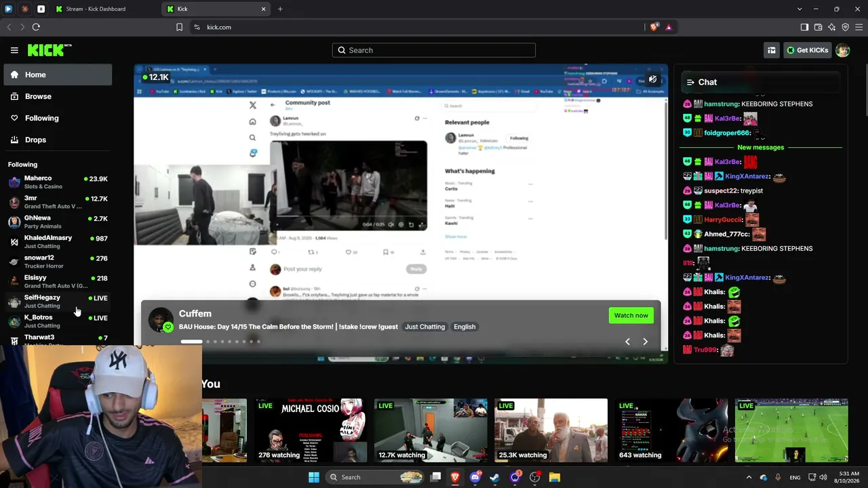Screen dimensions: 868x488
Task: Open the ENG language switcher
Action: (795, 477)
